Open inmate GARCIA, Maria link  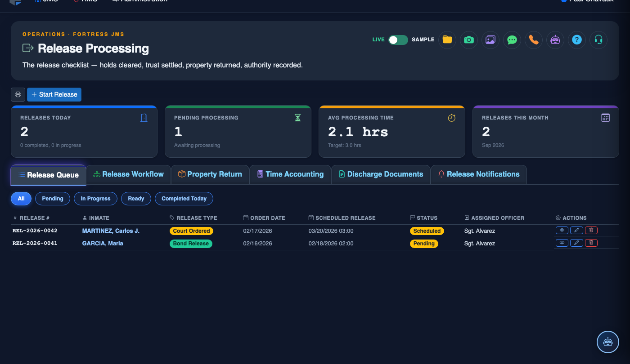coord(103,243)
